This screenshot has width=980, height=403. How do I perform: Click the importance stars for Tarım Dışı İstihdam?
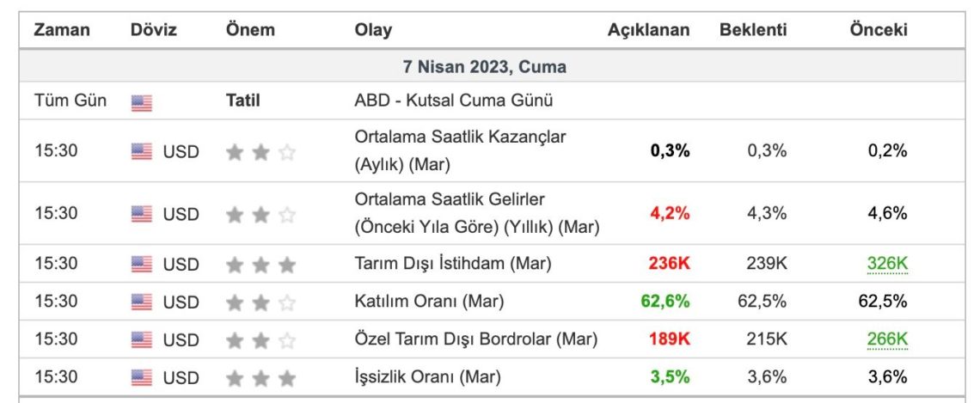tap(260, 266)
